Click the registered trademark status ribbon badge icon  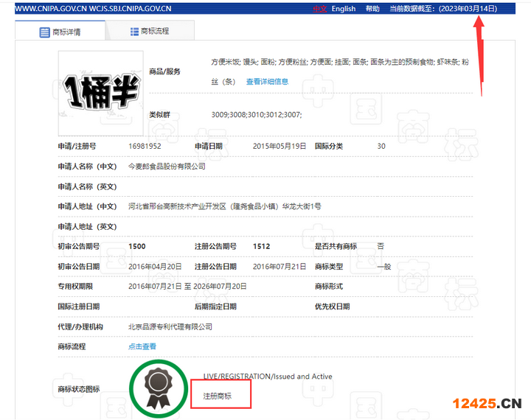(159, 388)
